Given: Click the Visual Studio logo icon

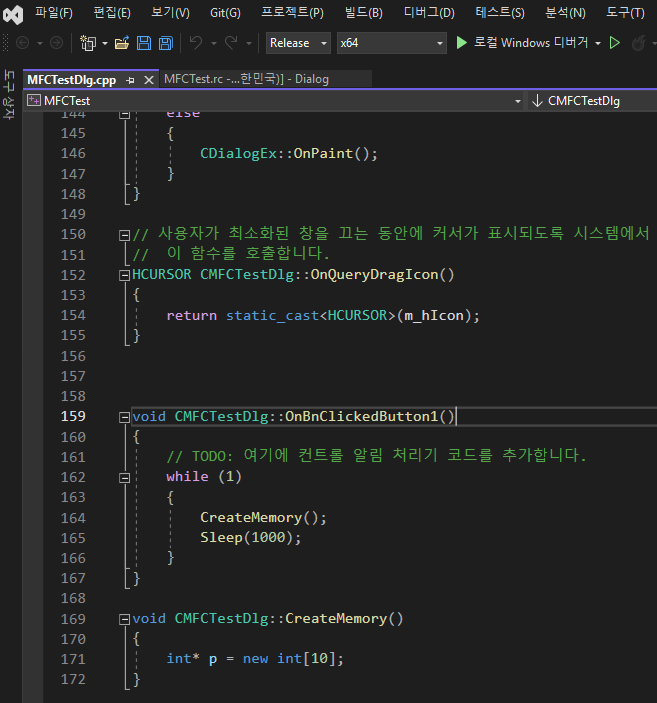Looking at the screenshot, I should (x=13, y=14).
